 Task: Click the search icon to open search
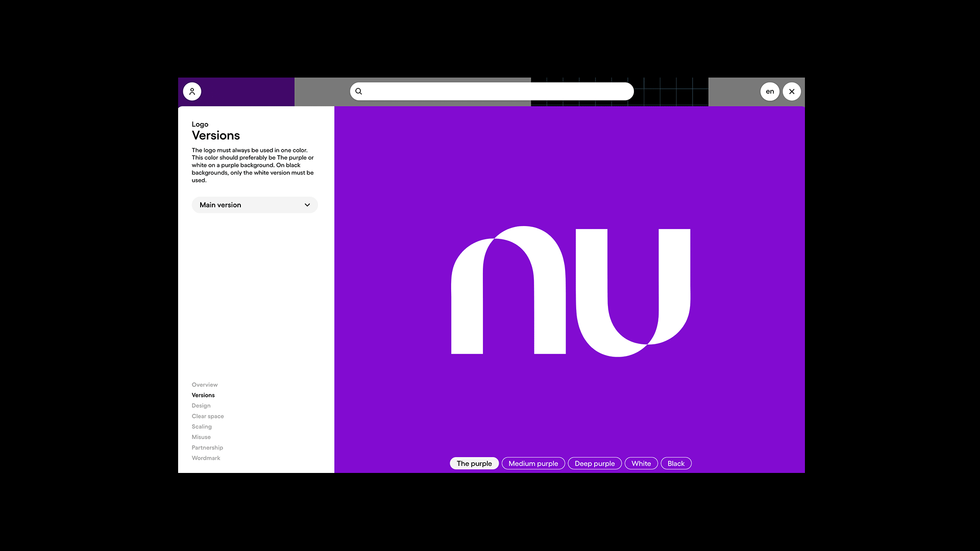(359, 91)
